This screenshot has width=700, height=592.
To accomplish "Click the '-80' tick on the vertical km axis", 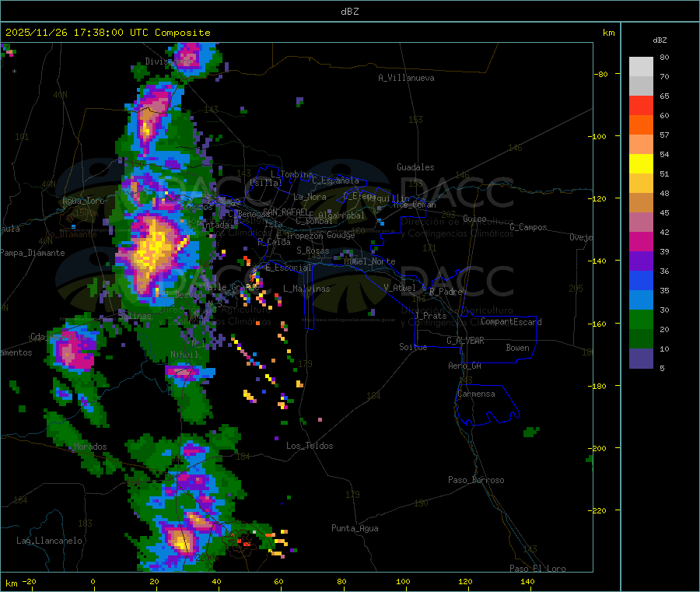I will pos(600,74).
